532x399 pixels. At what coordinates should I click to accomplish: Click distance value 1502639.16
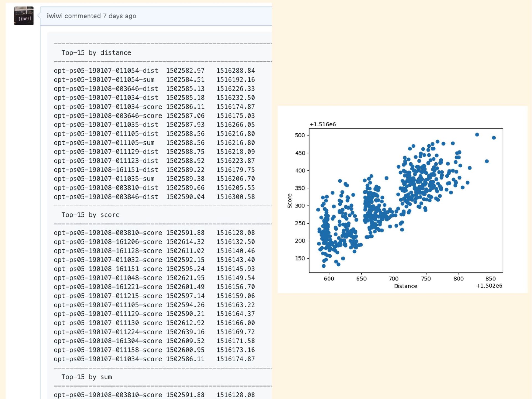tap(185, 332)
